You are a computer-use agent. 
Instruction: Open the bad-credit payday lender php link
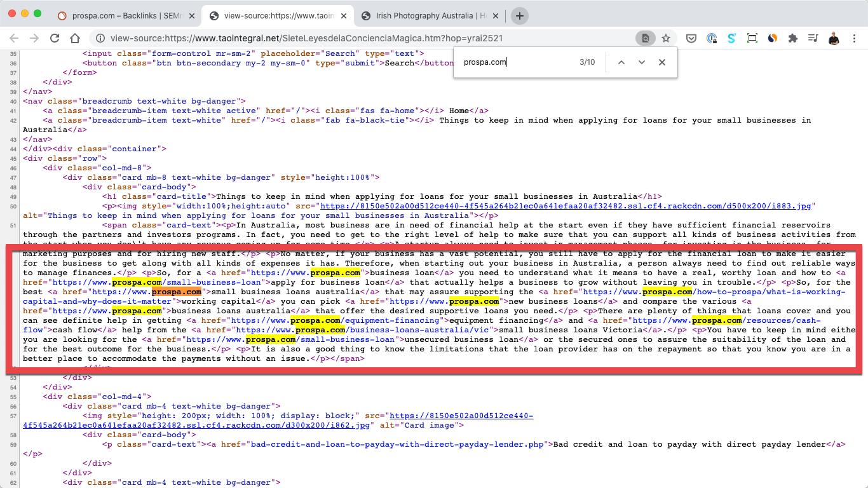tap(398, 444)
